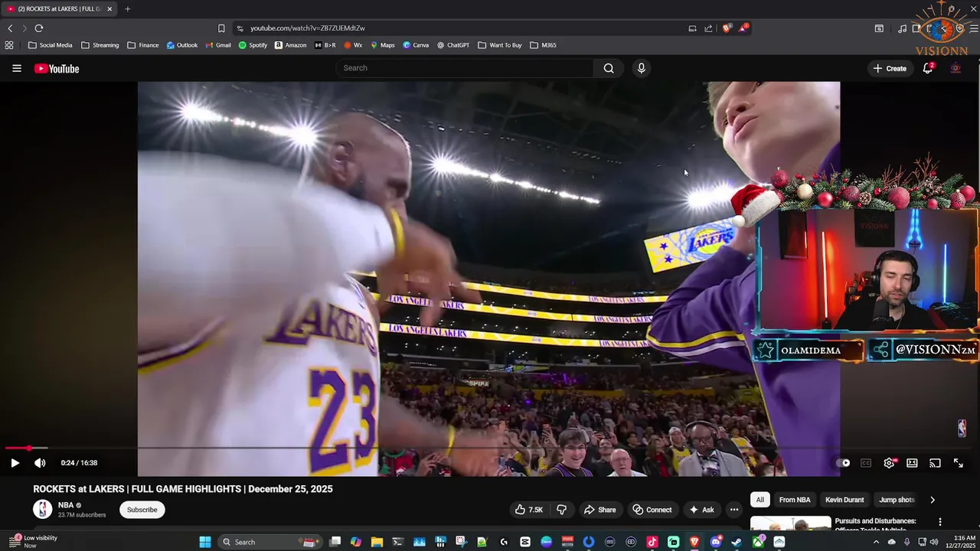Open the Outlook bookmark
The width and height of the screenshot is (980, 551).
(182, 45)
